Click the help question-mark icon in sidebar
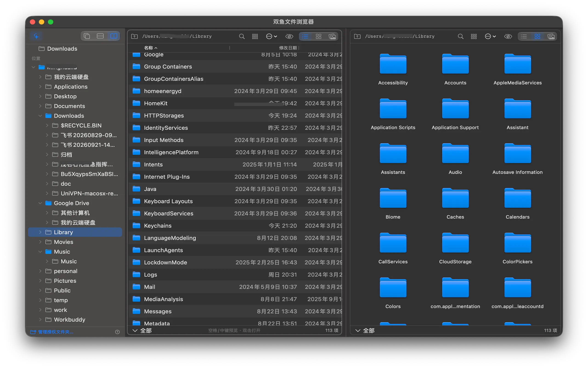Viewport: 588px width, 368px height. [x=117, y=332]
